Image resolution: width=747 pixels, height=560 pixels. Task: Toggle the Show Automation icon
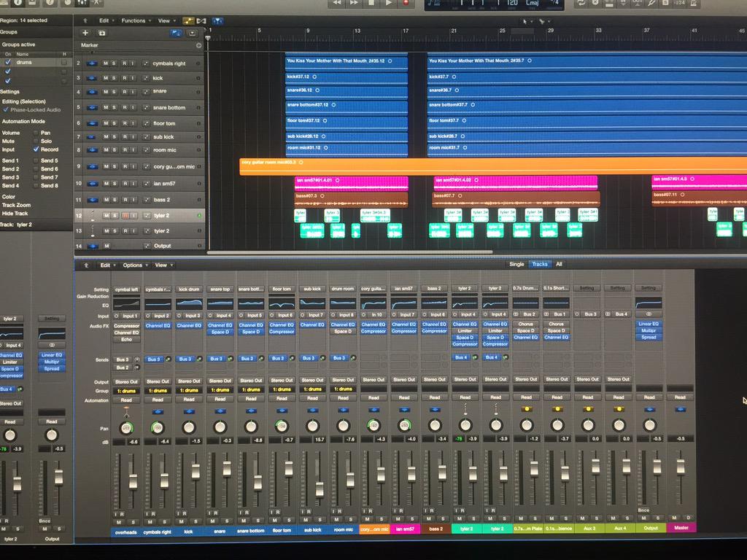(x=189, y=21)
